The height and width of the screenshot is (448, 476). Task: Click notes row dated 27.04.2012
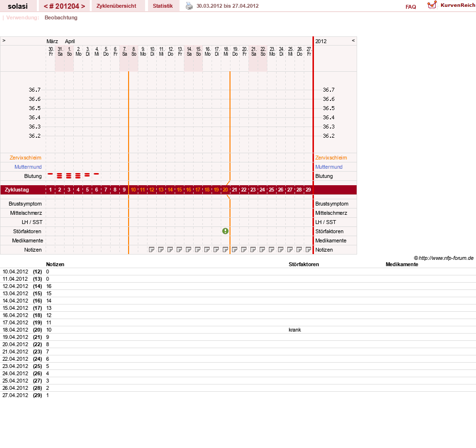point(238,395)
